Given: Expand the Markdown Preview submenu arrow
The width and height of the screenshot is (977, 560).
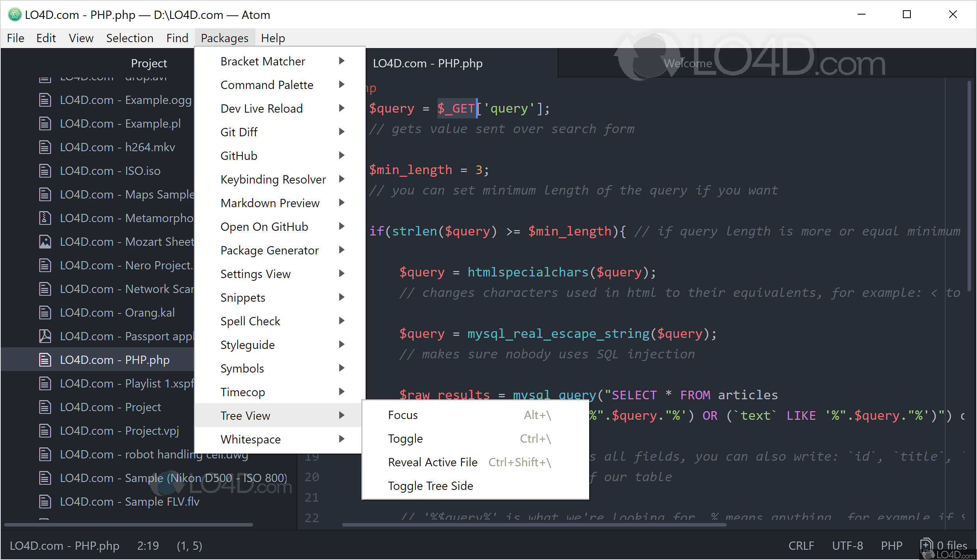Looking at the screenshot, I should 342,203.
